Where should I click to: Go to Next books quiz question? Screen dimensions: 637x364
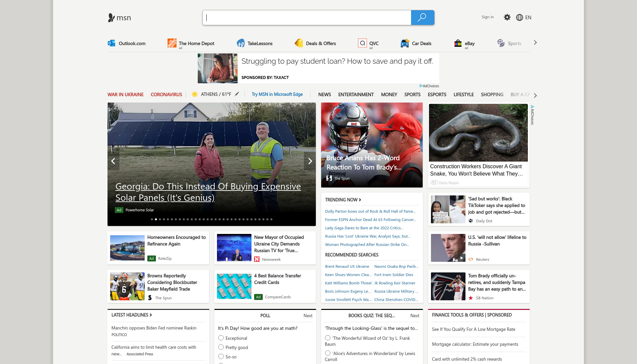(415, 316)
